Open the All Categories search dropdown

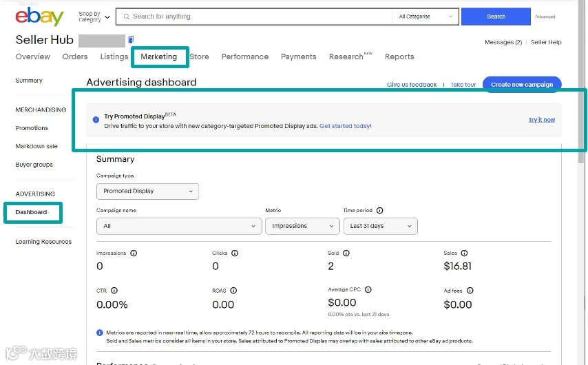pyautogui.click(x=426, y=17)
